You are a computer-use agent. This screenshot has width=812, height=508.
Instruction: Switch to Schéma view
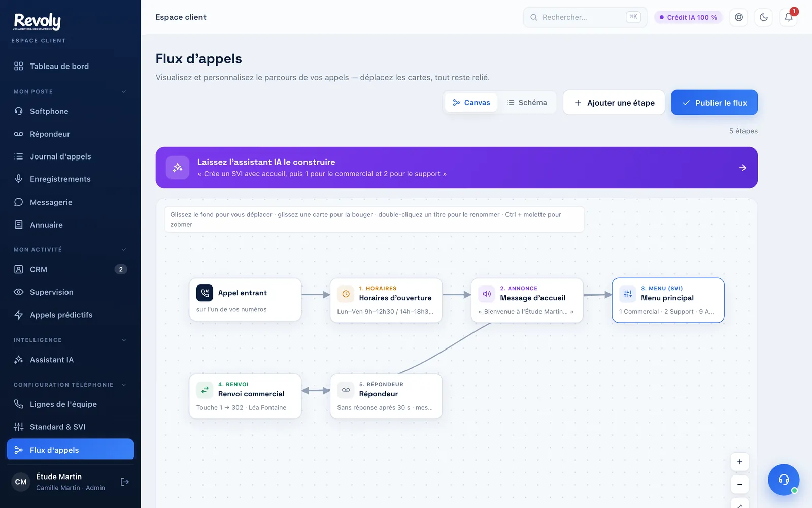coord(527,103)
